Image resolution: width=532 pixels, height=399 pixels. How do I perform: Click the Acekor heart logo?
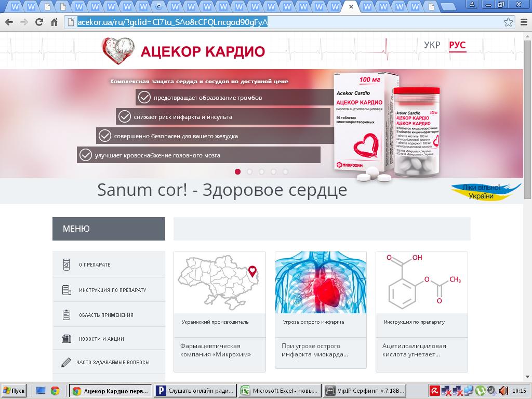(x=118, y=50)
